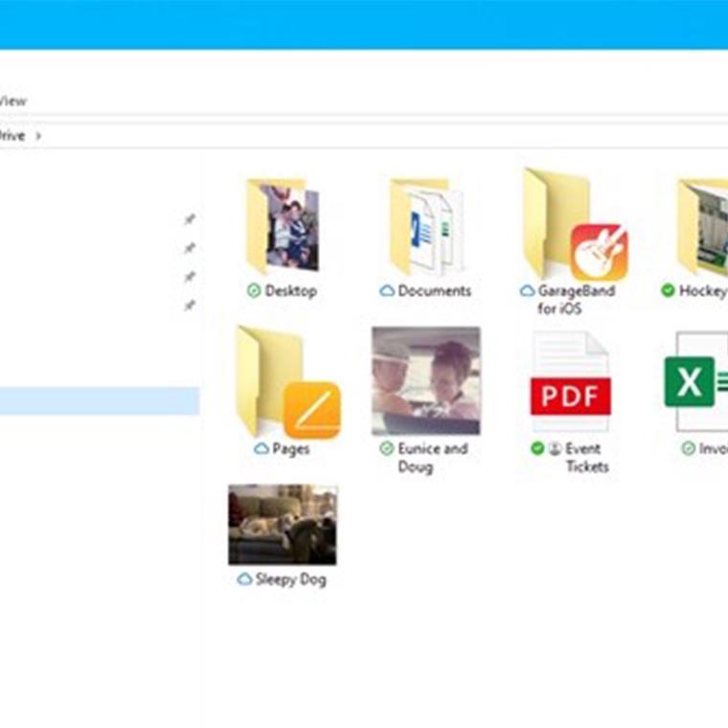
Task: Click the bottom pin icon in the sidebar
Action: (x=190, y=306)
